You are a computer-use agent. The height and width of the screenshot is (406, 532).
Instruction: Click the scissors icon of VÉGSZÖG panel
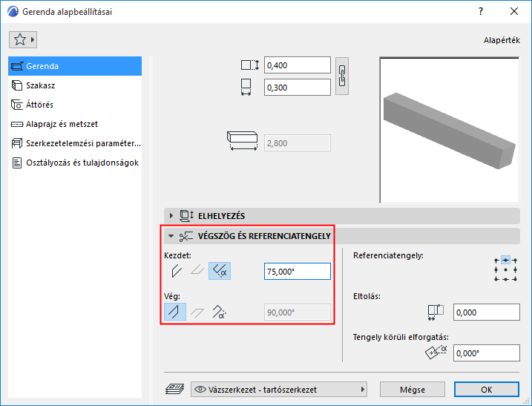[x=186, y=237]
